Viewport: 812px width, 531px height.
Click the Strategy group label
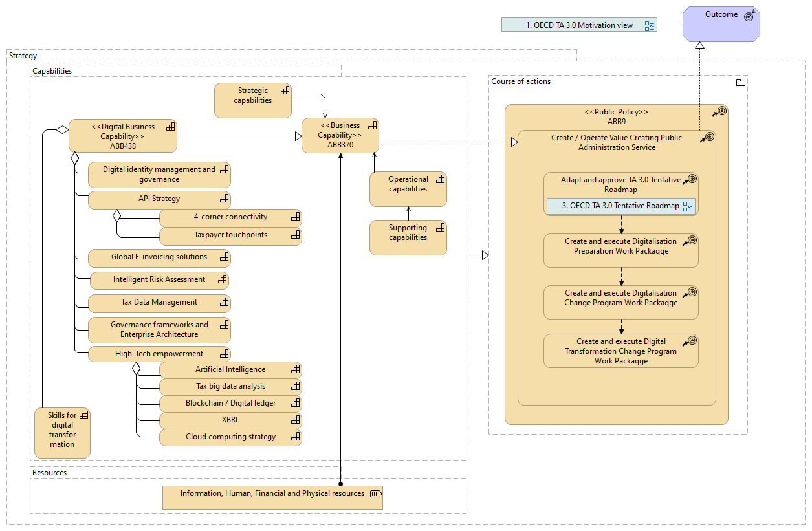[23, 56]
